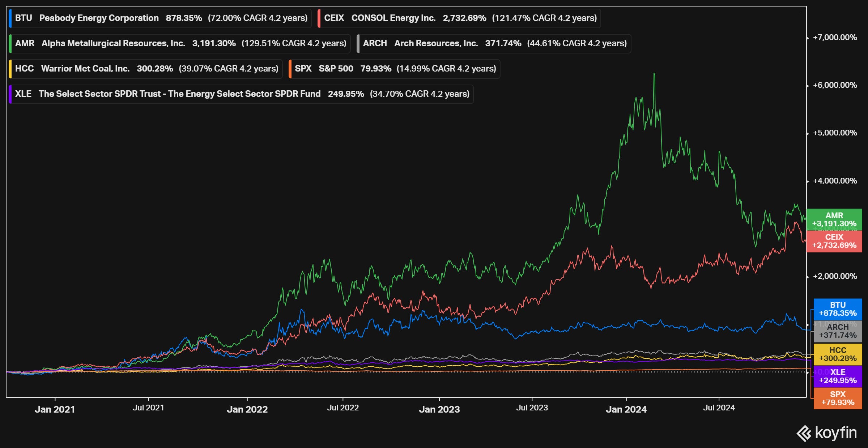
Task: Click the HCC Warrior Met Coal legend chip
Action: tap(145, 69)
